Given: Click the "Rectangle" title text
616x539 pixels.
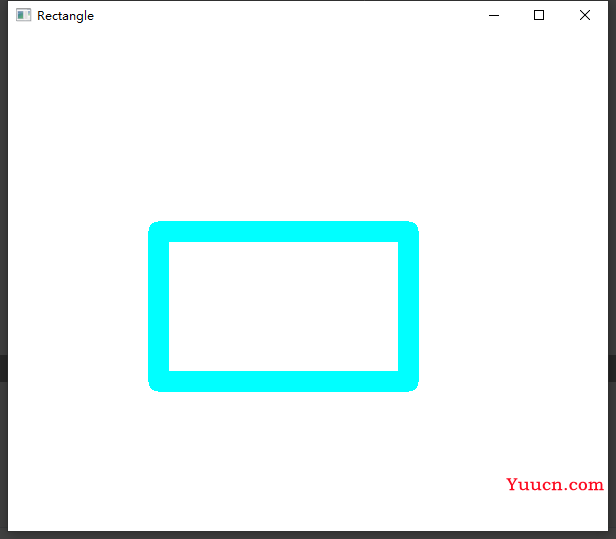Looking at the screenshot, I should point(65,16).
